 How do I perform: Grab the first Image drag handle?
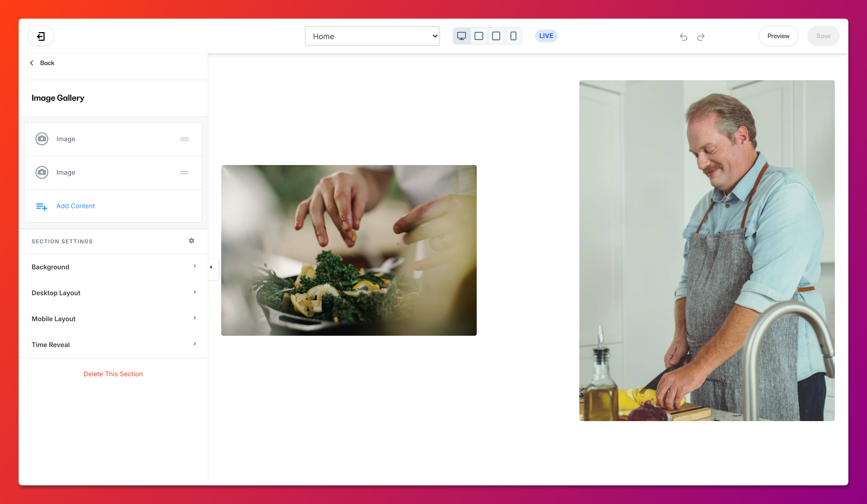[x=184, y=139]
